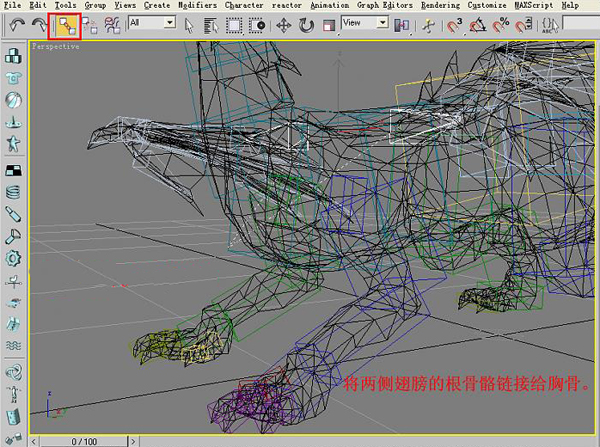
Task: Activate the Select and Move tool
Action: (284, 26)
